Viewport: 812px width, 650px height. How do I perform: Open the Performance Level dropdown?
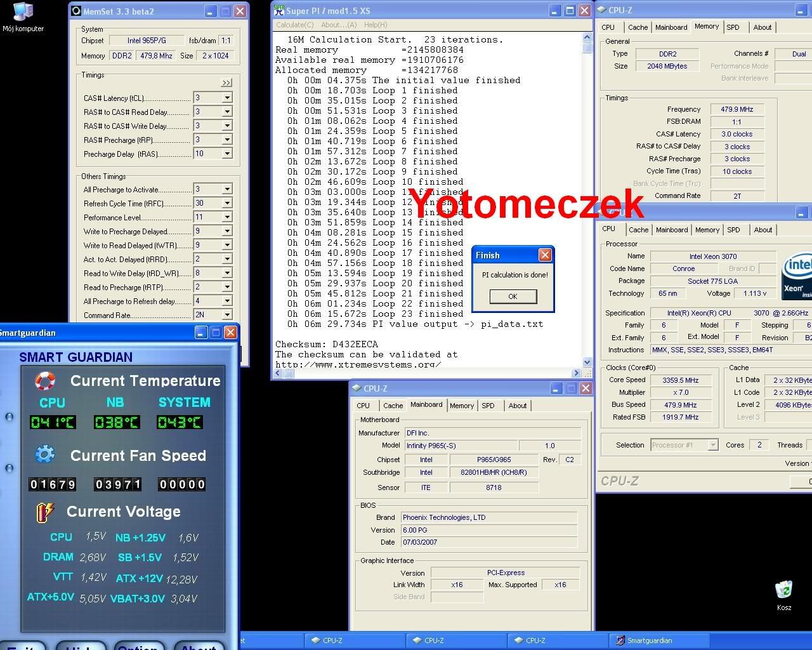[226, 217]
